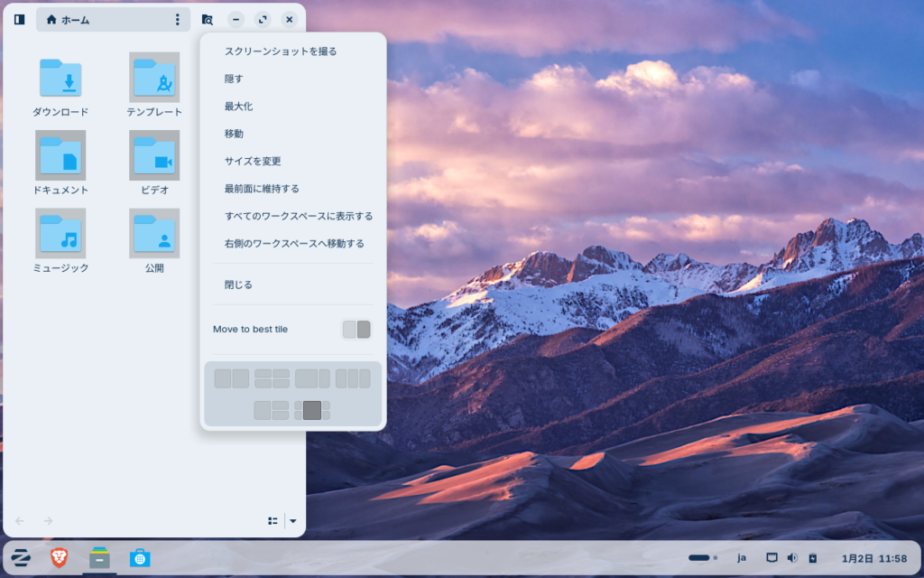This screenshot has height=578, width=924.
Task: Open the Software store taskbar icon
Action: coord(139,558)
